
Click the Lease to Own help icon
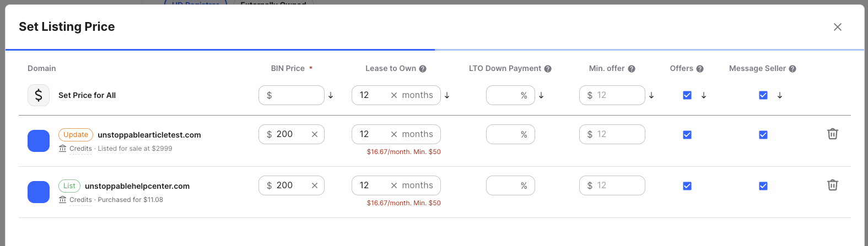click(x=423, y=69)
